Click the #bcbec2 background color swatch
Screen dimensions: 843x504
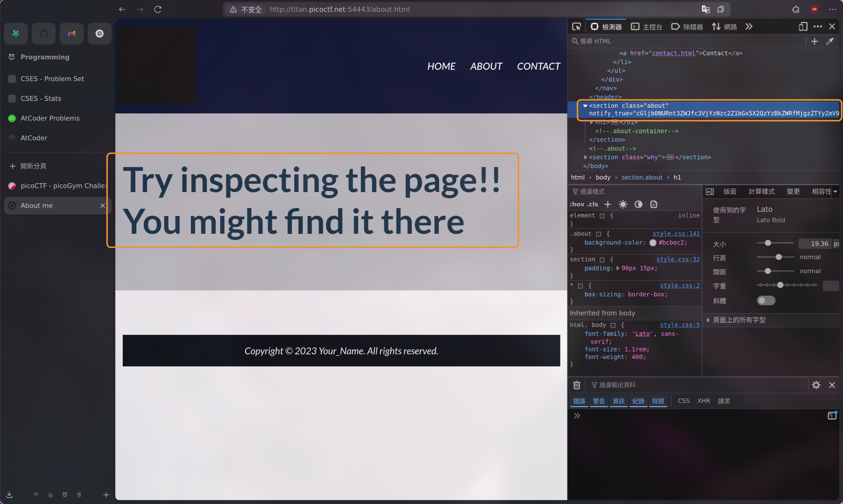coord(653,242)
